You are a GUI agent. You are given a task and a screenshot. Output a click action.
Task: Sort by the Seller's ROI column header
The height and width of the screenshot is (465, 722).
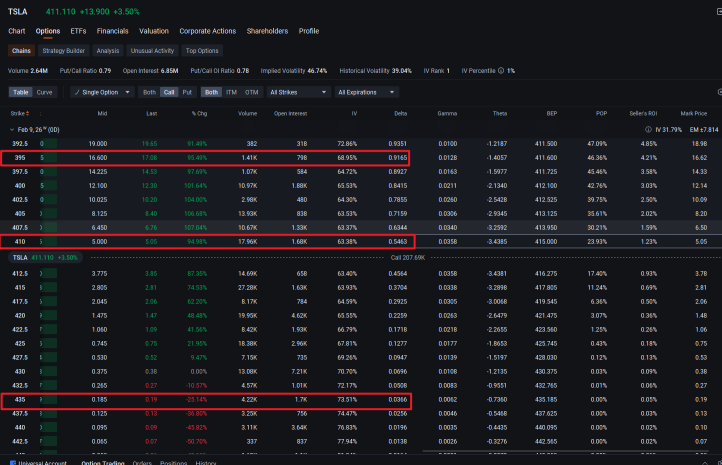[643, 114]
